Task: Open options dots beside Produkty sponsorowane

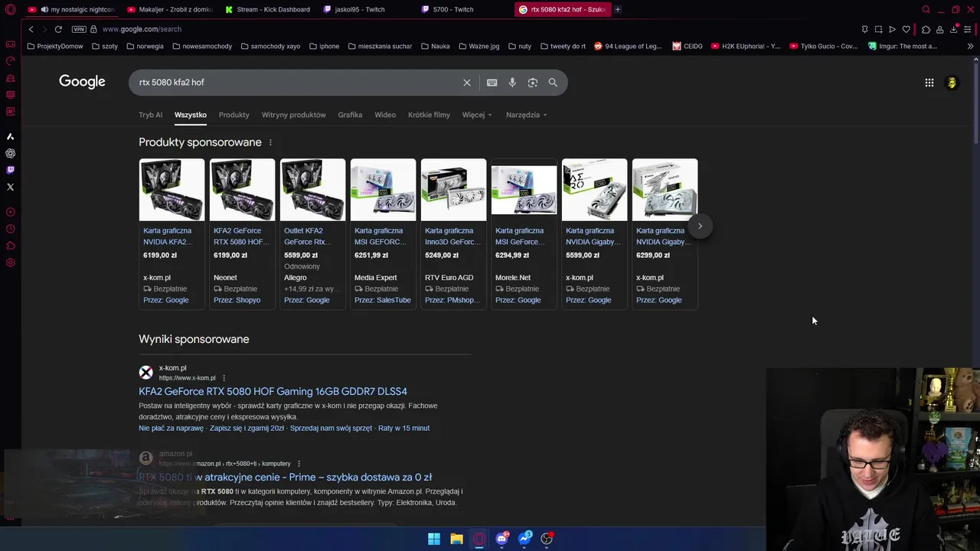Action: 270,142
